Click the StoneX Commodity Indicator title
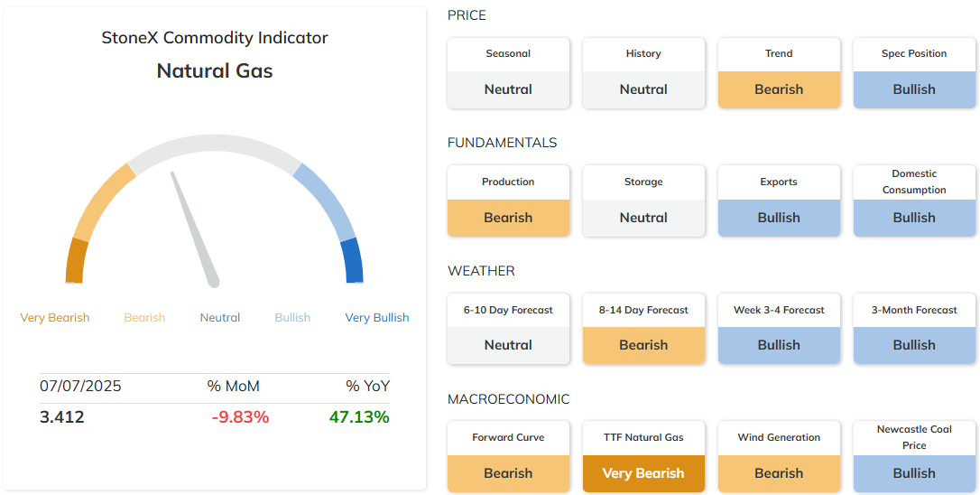The image size is (980, 495). tap(215, 38)
